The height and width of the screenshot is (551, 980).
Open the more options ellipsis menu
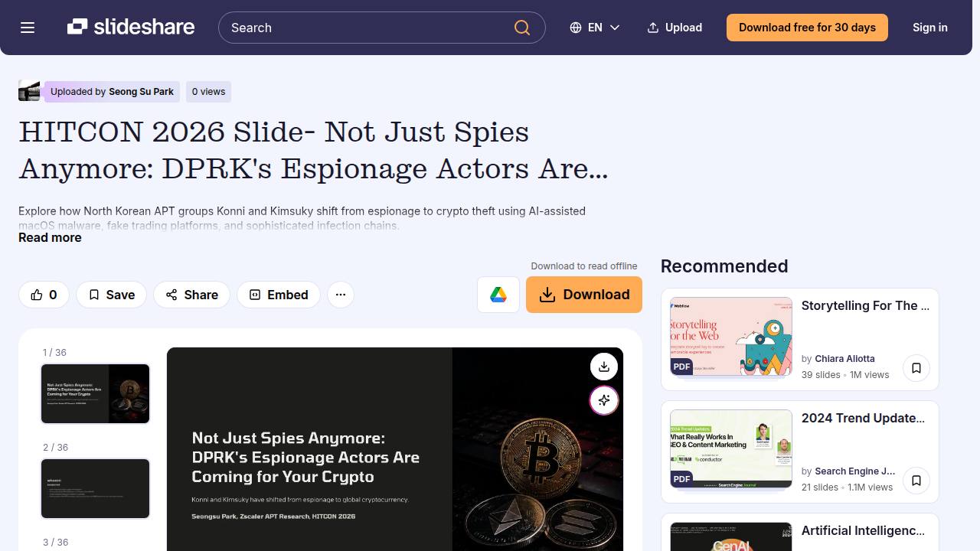coord(341,295)
